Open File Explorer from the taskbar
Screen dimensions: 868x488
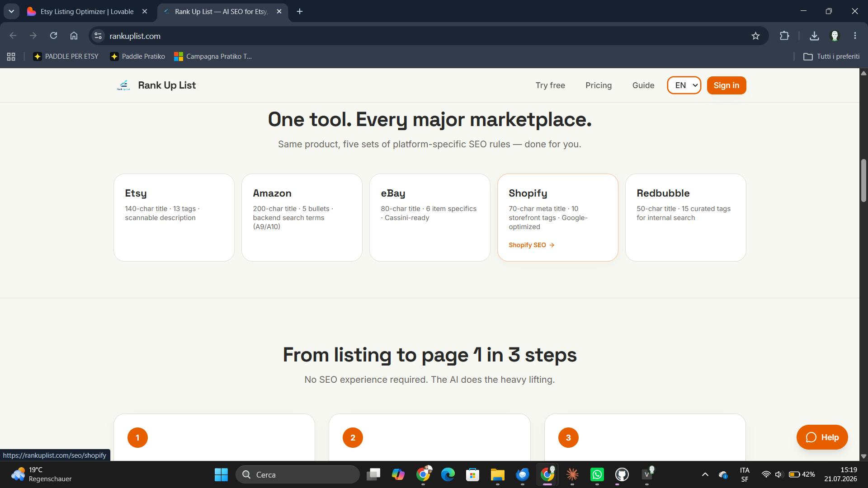click(498, 474)
